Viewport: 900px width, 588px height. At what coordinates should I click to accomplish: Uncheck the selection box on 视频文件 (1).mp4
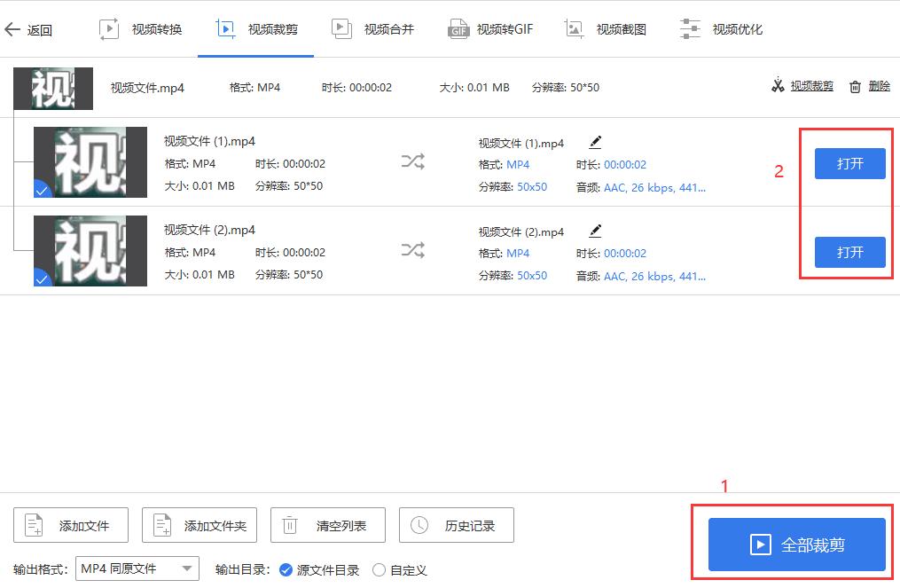tap(43, 189)
